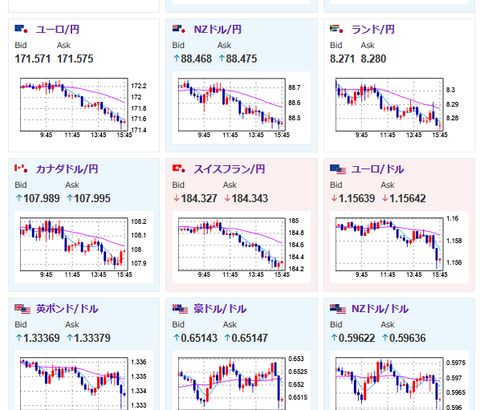Click the Rand/Yen South Africa flag icon

[337, 29]
